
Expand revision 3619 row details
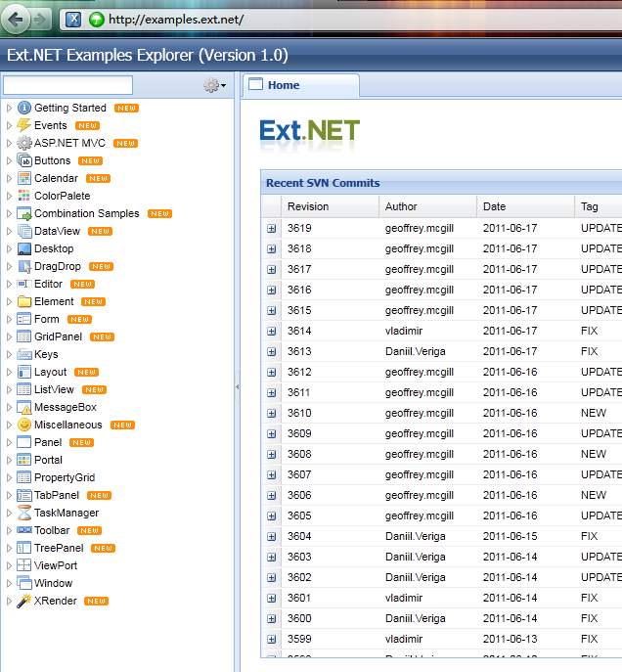coord(272,229)
